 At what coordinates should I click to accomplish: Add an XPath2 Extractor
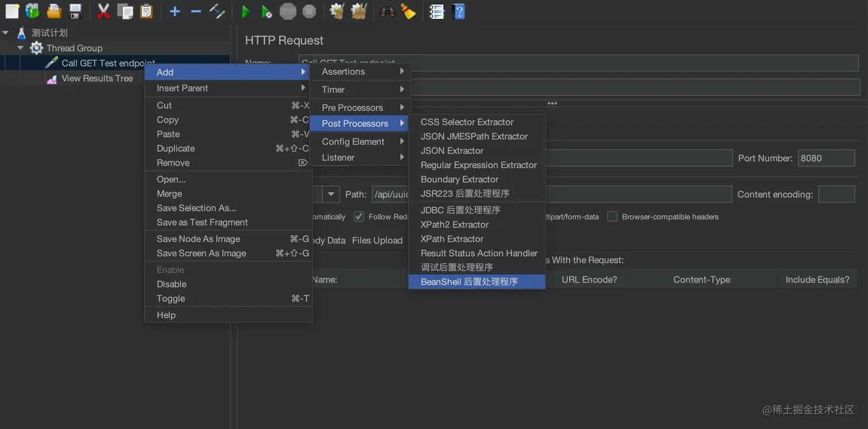[476, 225]
